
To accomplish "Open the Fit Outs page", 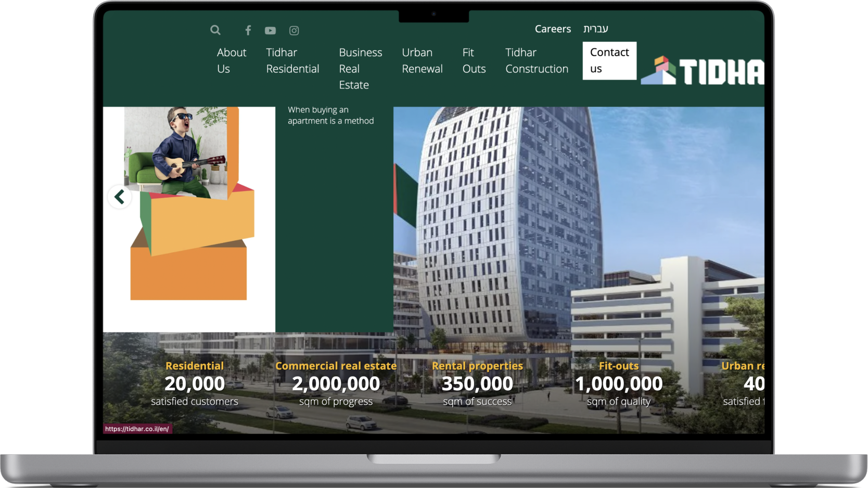I will click(x=474, y=60).
